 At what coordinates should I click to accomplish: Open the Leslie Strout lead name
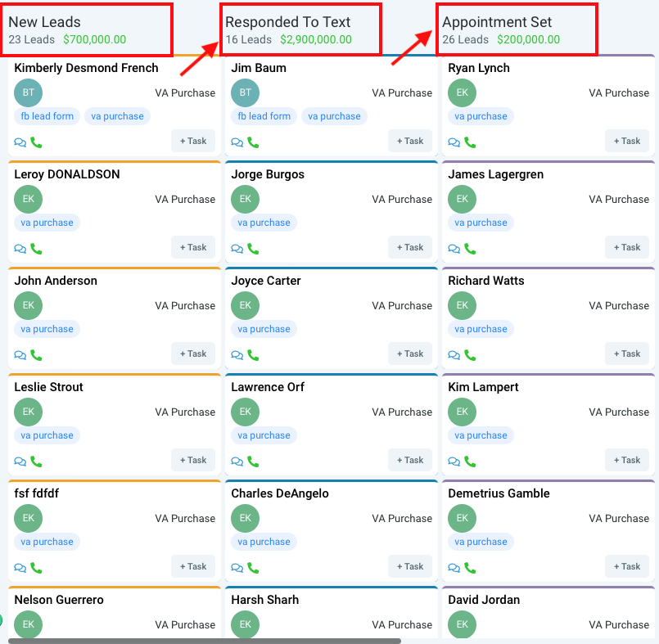click(48, 387)
